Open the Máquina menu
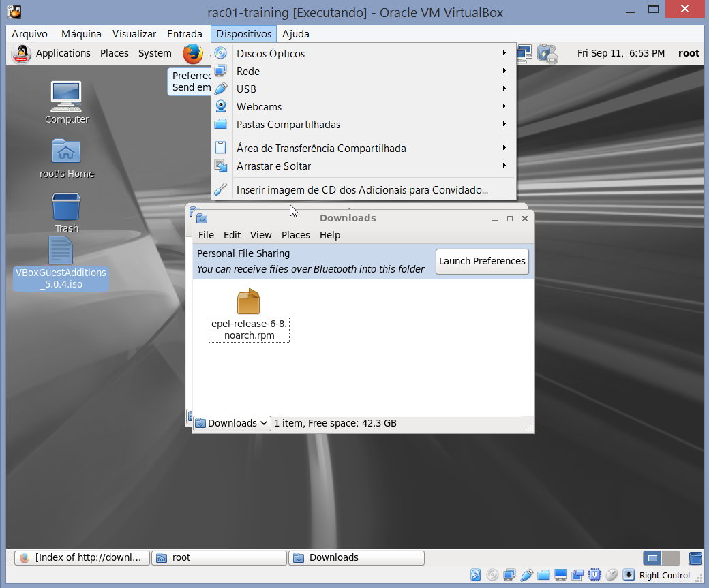This screenshot has height=588, width=709. click(x=81, y=34)
